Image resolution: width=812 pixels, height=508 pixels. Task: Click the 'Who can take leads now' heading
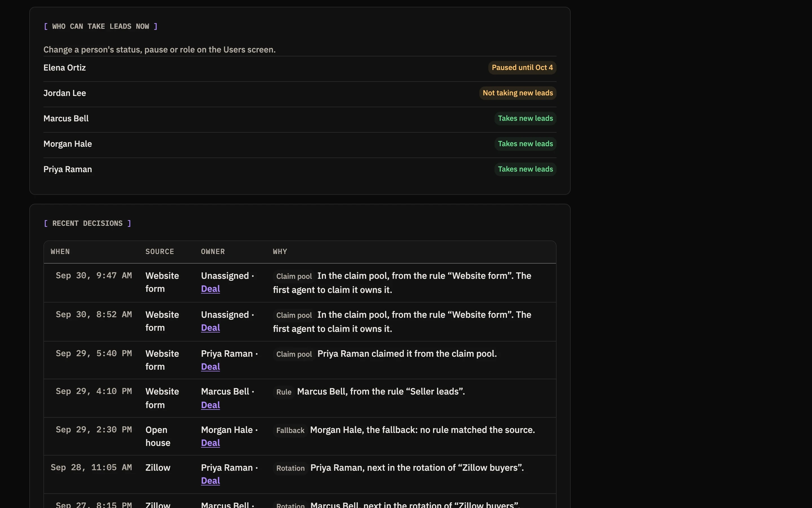click(x=101, y=26)
